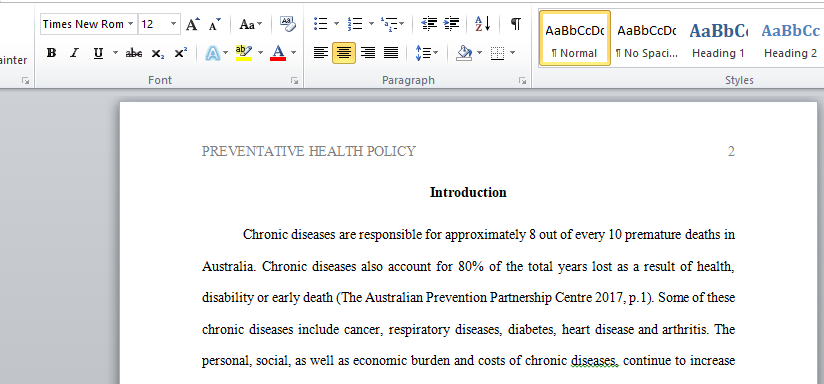This screenshot has height=384, width=824.
Task: Open the Font dialog box launcher
Action: point(295,81)
